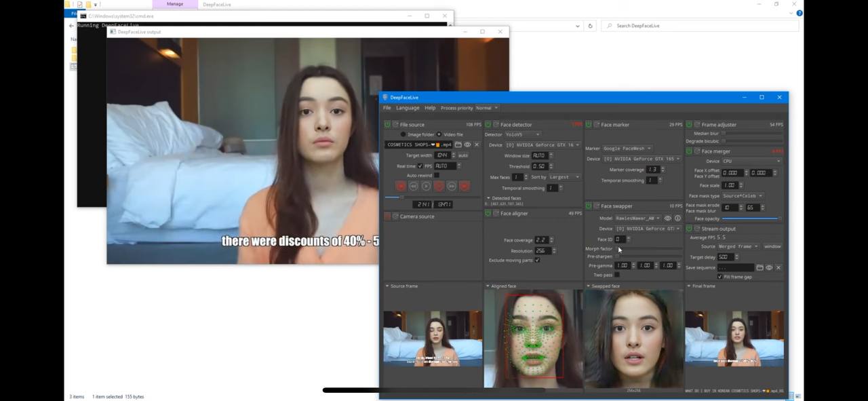This screenshot has width=868, height=401.
Task: Select the Image folder radio button
Action: 403,134
